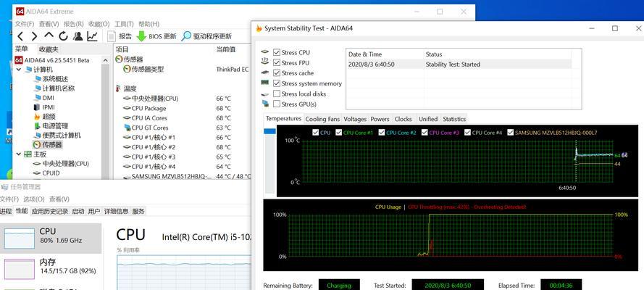Screen dimensions: 644x290
Task: Switch to the Powers tab
Action: click(380, 119)
